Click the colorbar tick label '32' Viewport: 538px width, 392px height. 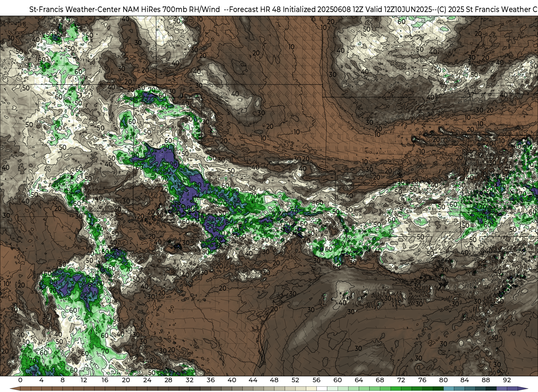(190, 380)
